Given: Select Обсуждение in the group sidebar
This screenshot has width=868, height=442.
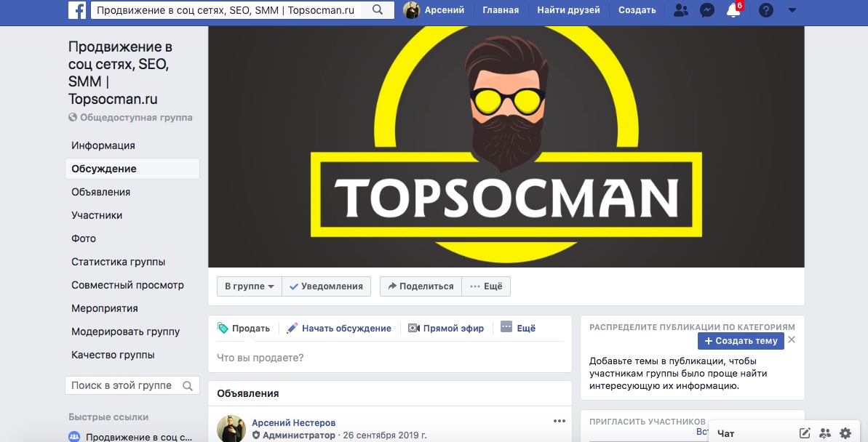Looking at the screenshot, I should click(132, 169).
